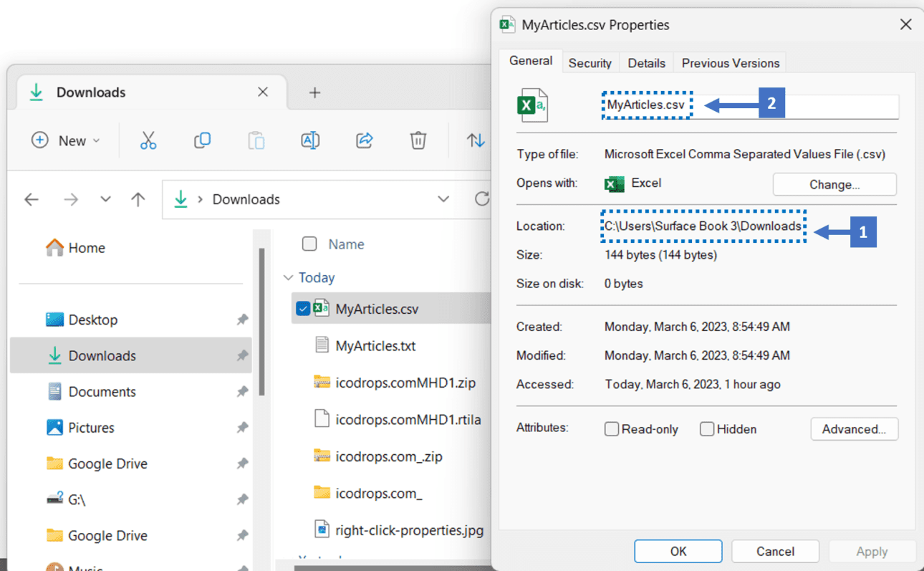Uncheck the MyArticles.csv selection checkbox
The width and height of the screenshot is (924, 571).
[304, 309]
